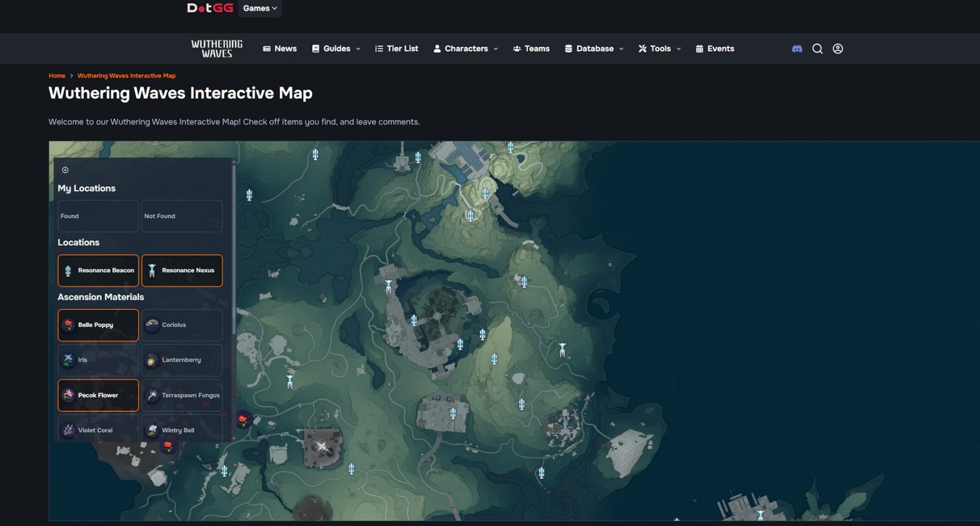Click the My Locations heading

(x=86, y=188)
